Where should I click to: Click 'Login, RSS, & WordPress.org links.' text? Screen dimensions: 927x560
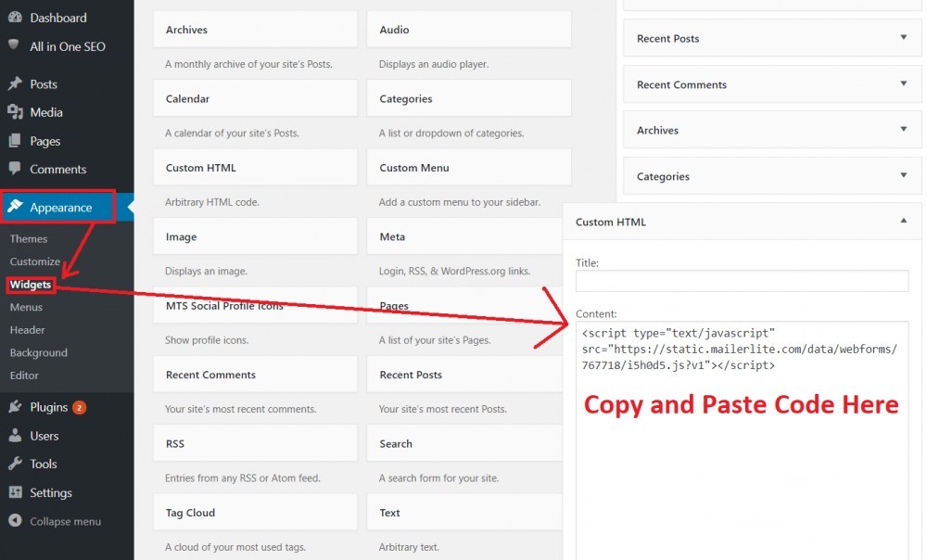click(454, 271)
